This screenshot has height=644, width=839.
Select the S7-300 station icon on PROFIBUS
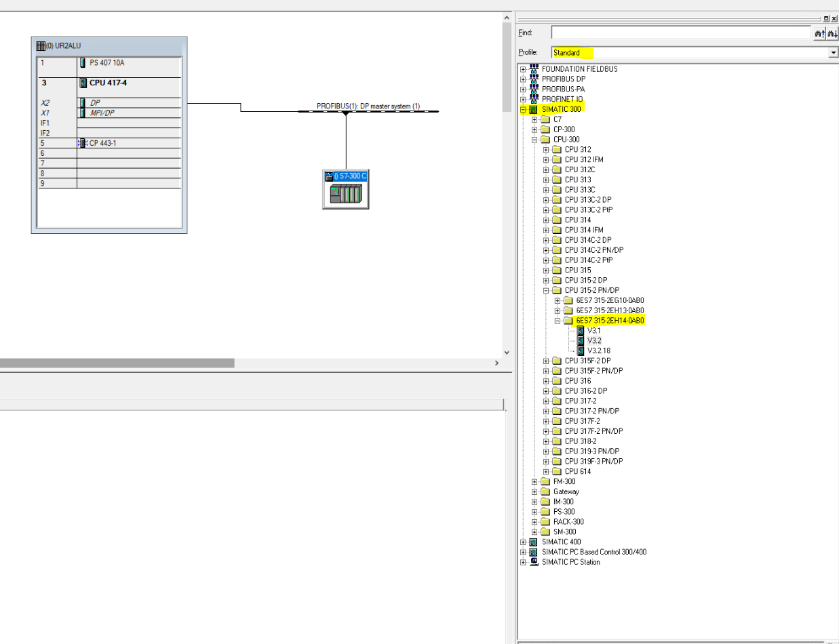pyautogui.click(x=346, y=193)
